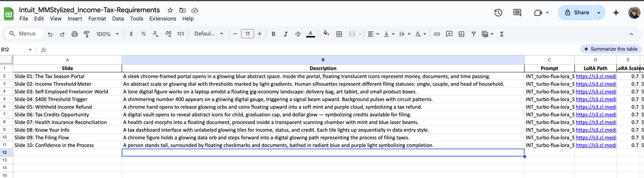This screenshot has width=644, height=178.
Task: Click the formula bar
Action: [313, 50]
